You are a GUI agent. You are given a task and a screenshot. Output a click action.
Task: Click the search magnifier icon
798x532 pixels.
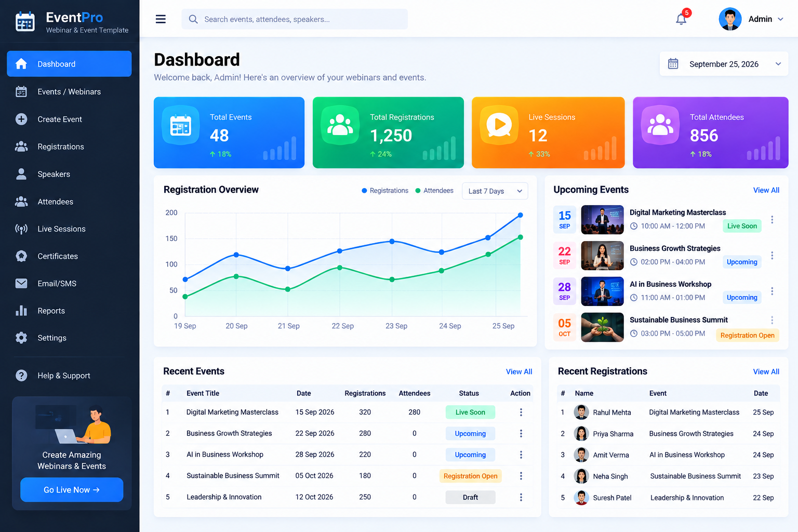(193, 19)
